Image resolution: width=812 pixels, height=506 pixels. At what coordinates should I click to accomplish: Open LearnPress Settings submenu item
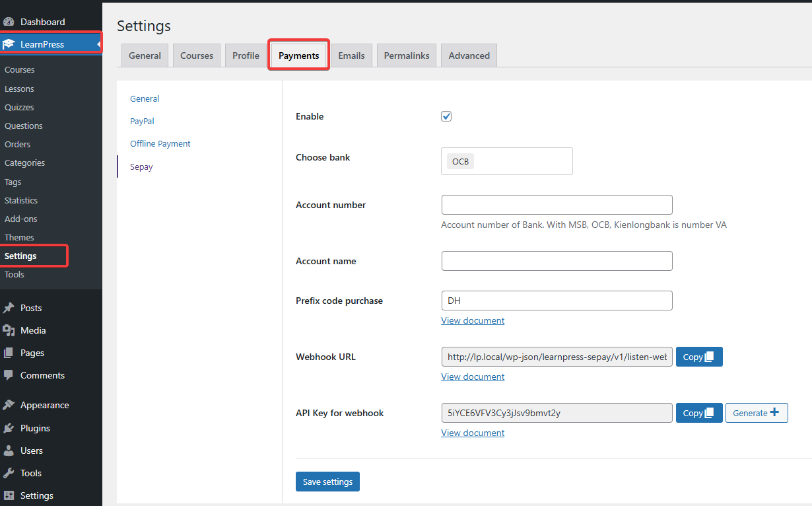(20, 256)
